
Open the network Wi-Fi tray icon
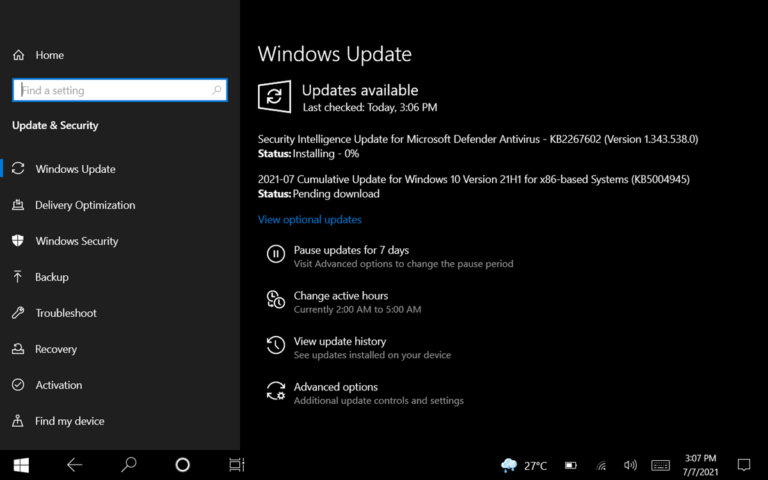[601, 465]
